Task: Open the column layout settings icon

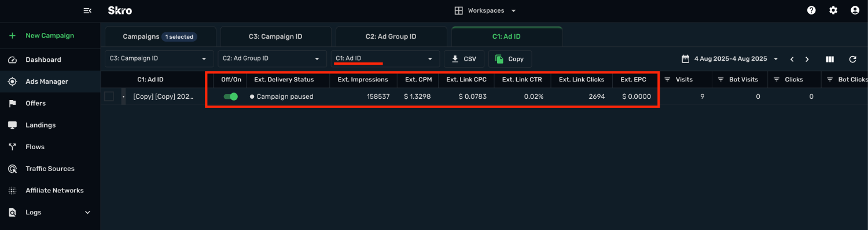Action: (x=830, y=59)
